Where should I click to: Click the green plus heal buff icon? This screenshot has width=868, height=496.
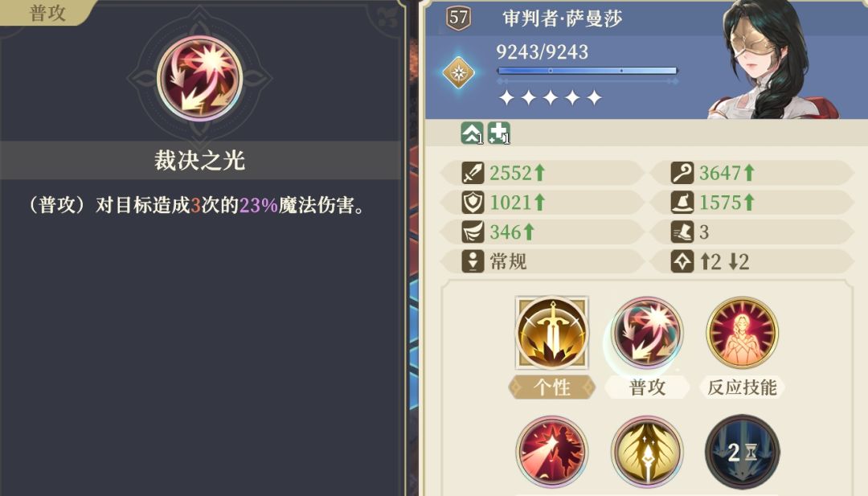click(x=498, y=133)
